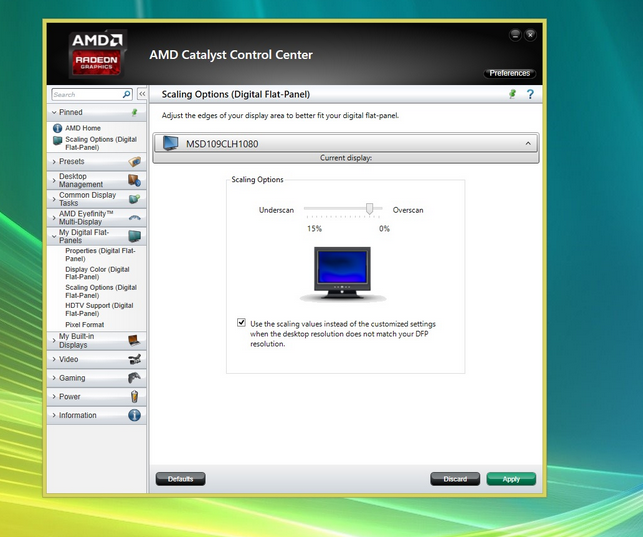The width and height of the screenshot is (643, 537).
Task: Click the search magnifier icon
Action: [x=127, y=94]
